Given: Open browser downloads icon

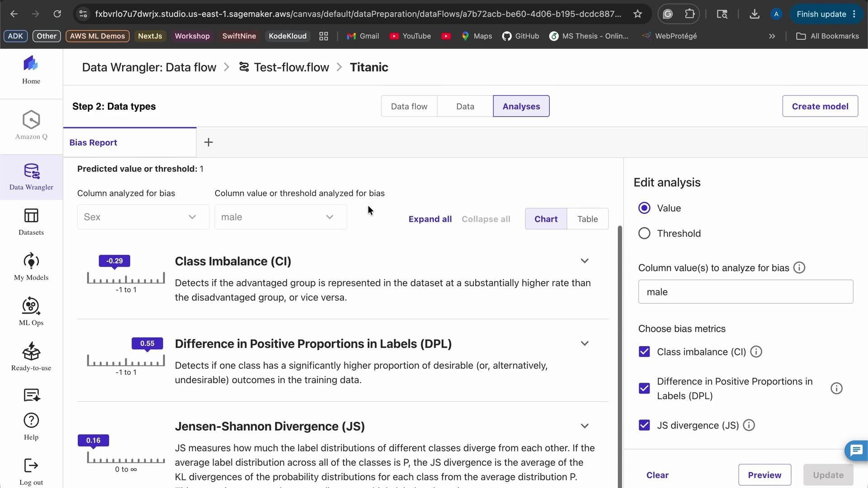Looking at the screenshot, I should 754,14.
